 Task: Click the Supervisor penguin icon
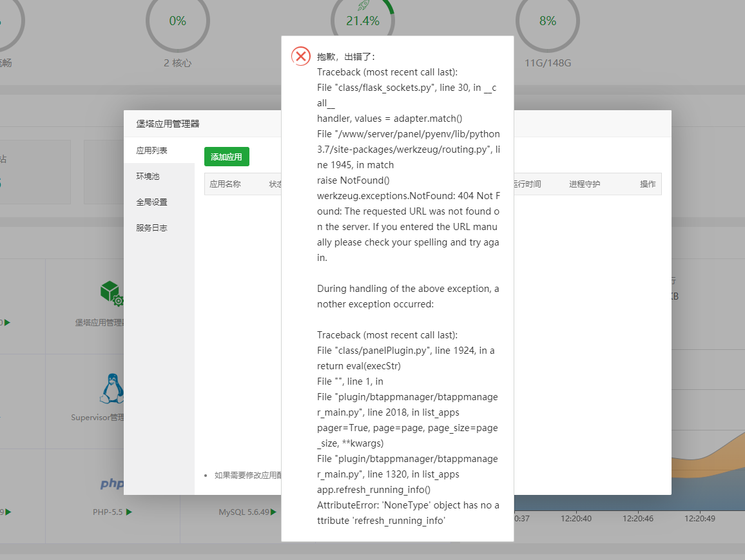pyautogui.click(x=112, y=388)
